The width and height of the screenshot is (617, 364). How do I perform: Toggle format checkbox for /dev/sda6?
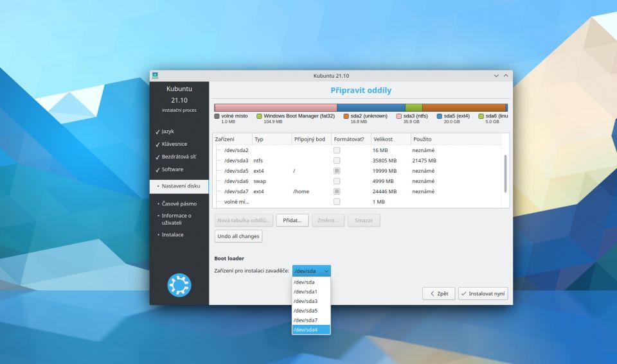[337, 181]
